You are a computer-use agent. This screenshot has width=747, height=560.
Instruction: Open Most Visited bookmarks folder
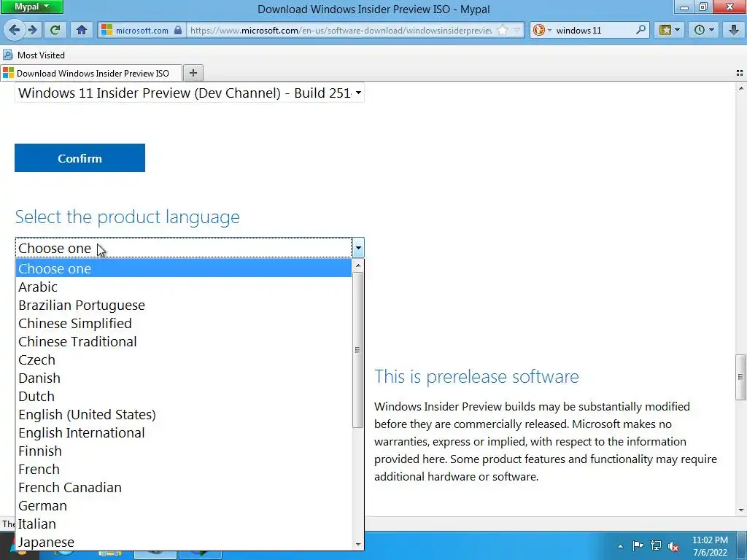tap(34, 55)
